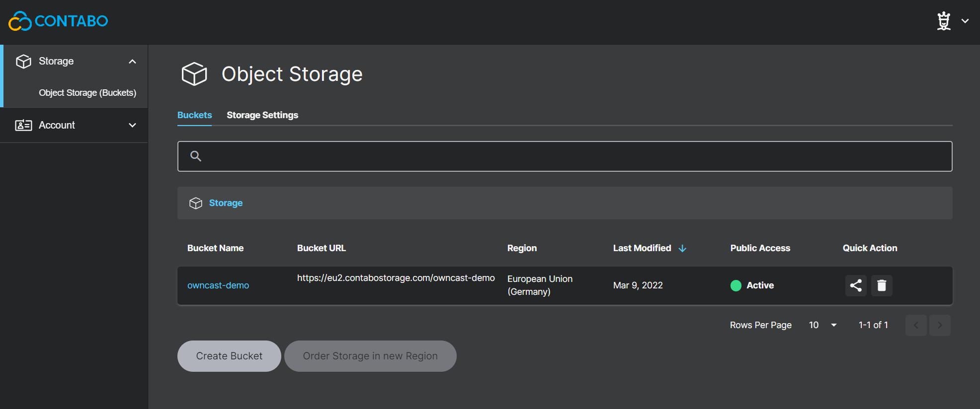
Task: Click the 1-1 of 1 pagination text
Action: [873, 325]
